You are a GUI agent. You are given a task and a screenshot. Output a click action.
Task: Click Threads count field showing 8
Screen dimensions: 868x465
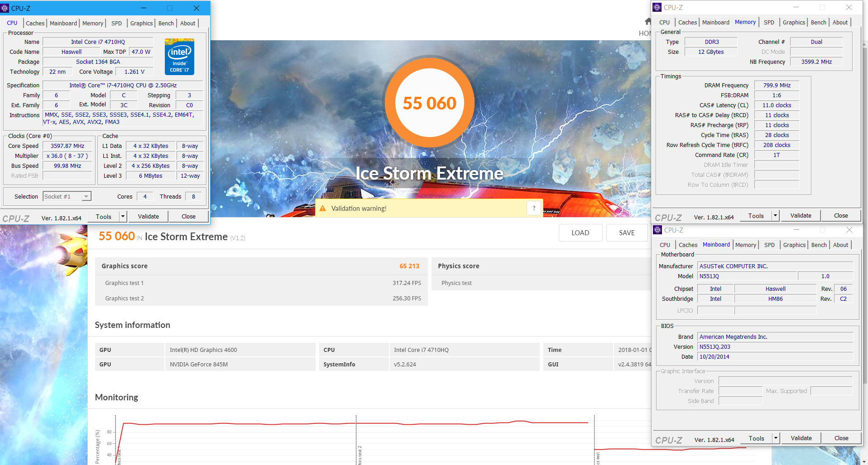click(x=193, y=197)
